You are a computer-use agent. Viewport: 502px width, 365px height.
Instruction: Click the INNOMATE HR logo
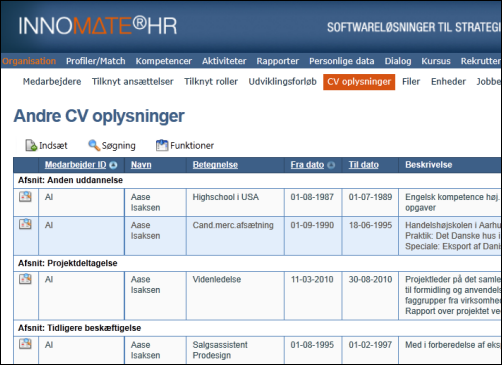tap(98, 26)
